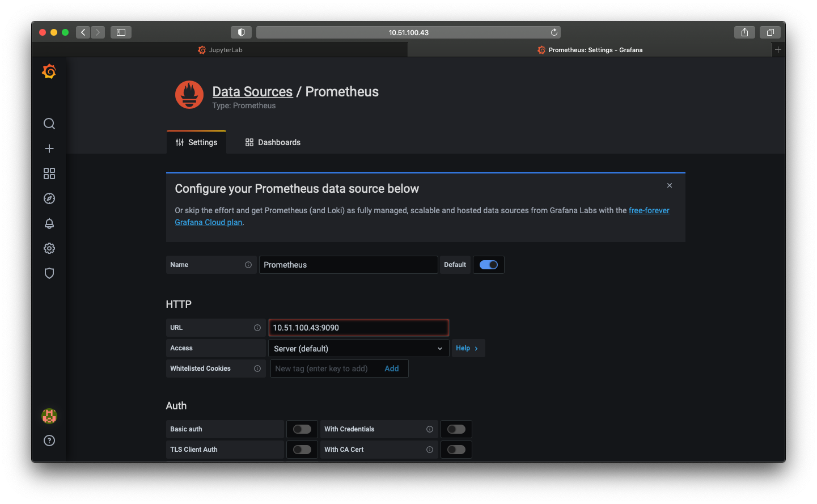Select the Prometheus: Settings - Grafana browser tab
This screenshot has width=817, height=504.
[590, 50]
